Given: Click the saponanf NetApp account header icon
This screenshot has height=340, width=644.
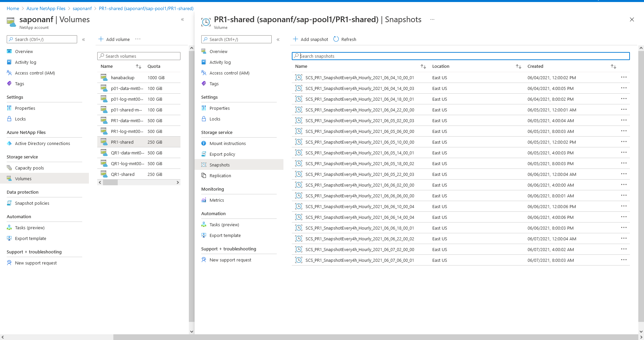Looking at the screenshot, I should (11, 22).
